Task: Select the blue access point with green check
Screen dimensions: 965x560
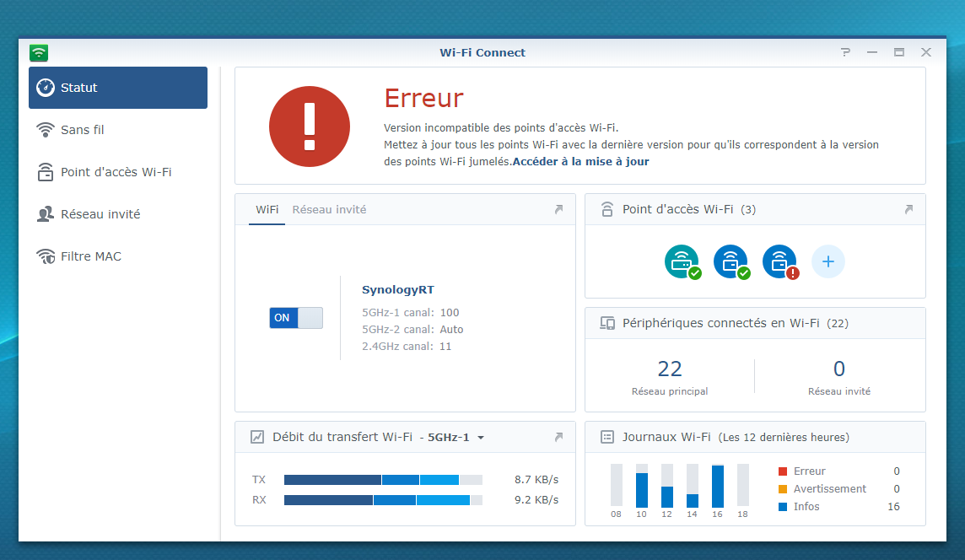Action: pos(731,261)
